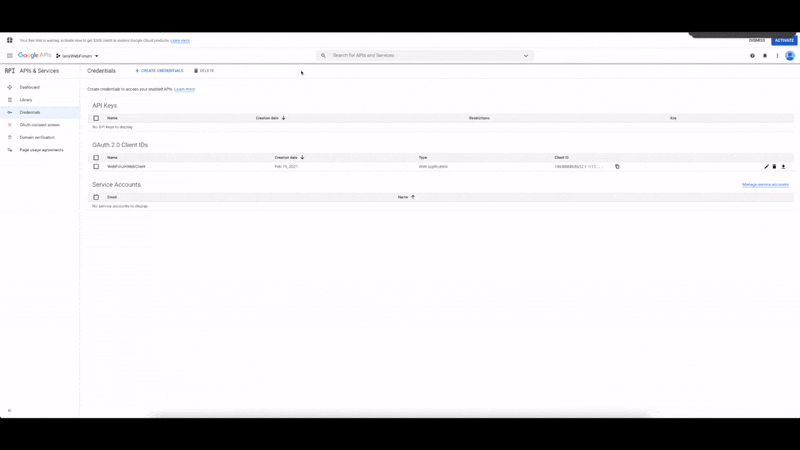Click the OAuth consent screen sidebar icon
Screen dimensions: 800x450
10,125
